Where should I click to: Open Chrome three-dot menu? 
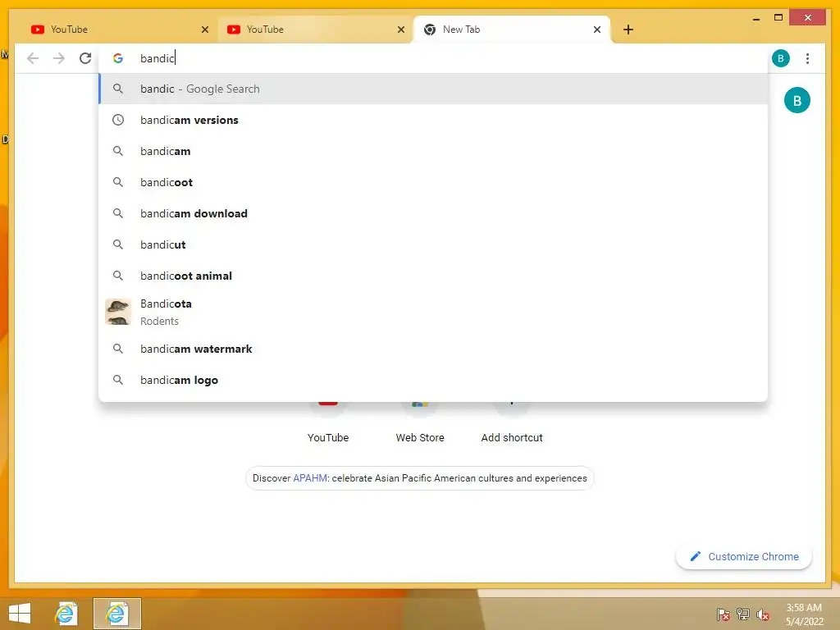(x=807, y=58)
